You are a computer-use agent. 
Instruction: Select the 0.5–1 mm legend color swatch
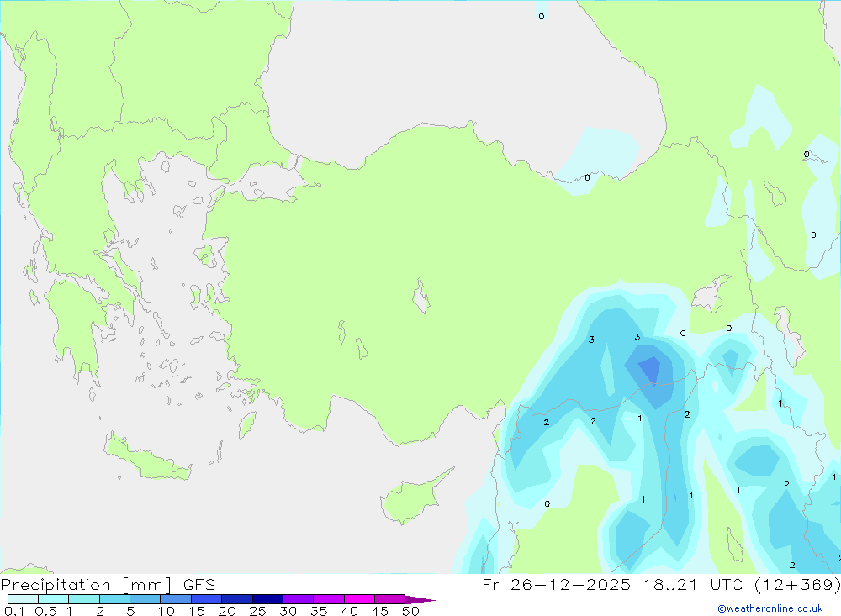pos(53,599)
